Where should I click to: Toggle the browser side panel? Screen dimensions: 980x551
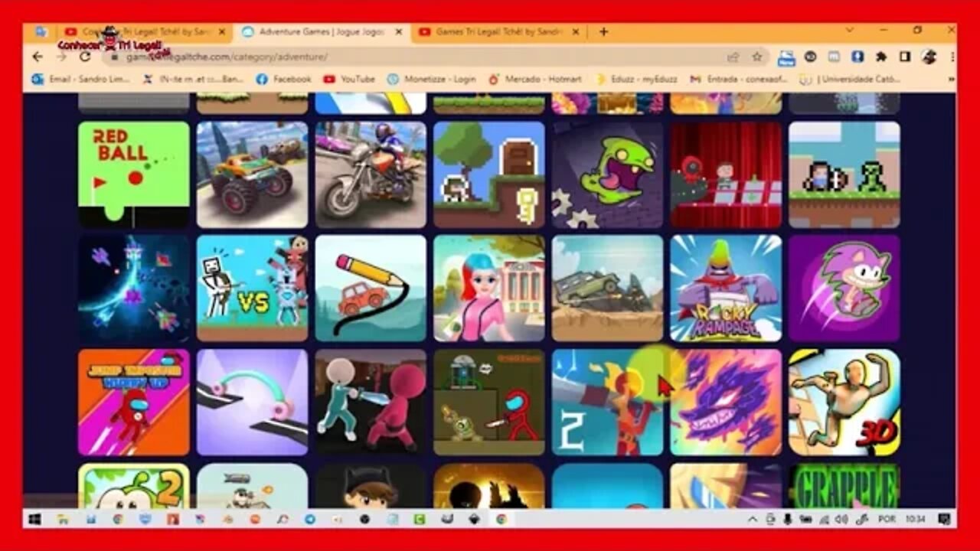pos(904,57)
